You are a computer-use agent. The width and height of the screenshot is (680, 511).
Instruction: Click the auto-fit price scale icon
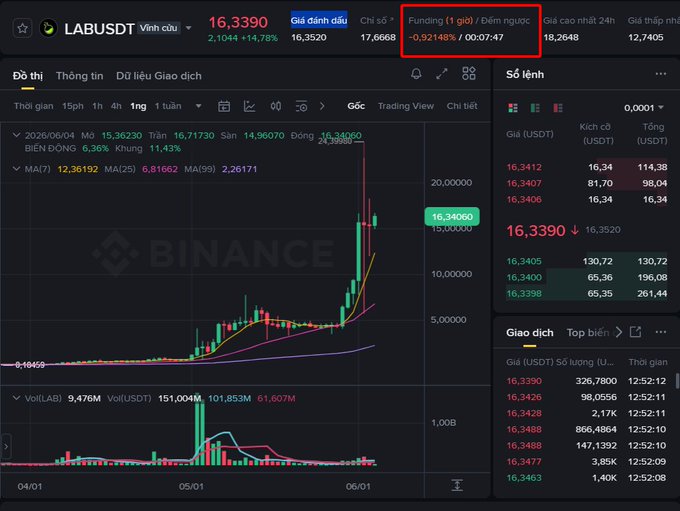coord(457,485)
